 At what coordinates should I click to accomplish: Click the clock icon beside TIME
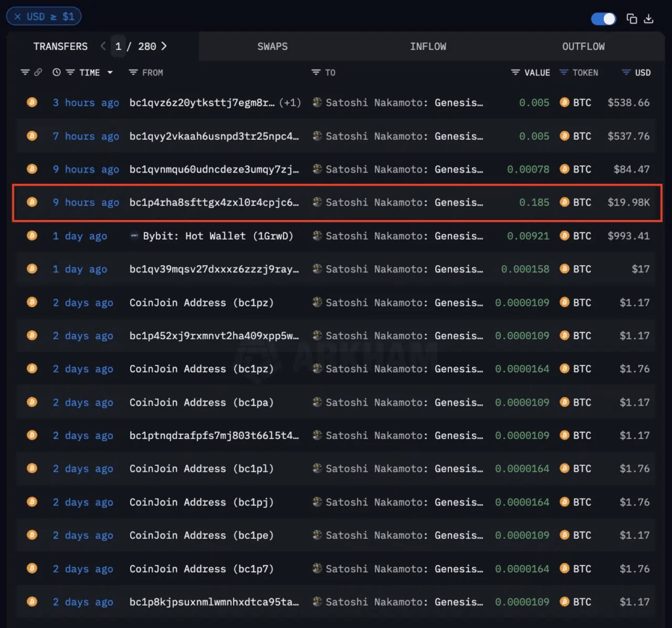click(x=56, y=72)
